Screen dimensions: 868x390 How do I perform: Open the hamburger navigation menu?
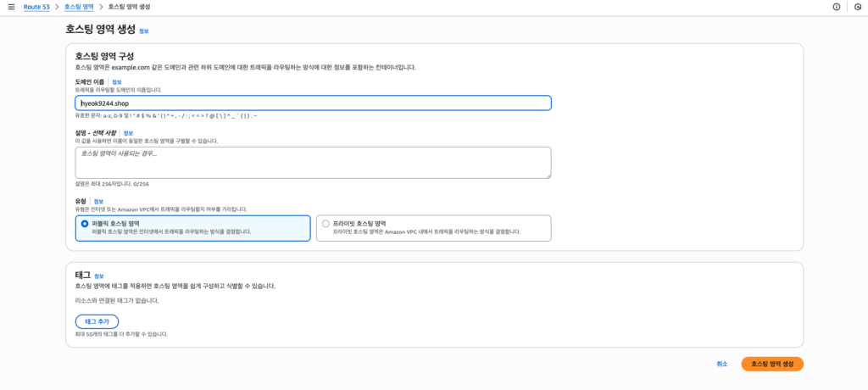pos(11,7)
